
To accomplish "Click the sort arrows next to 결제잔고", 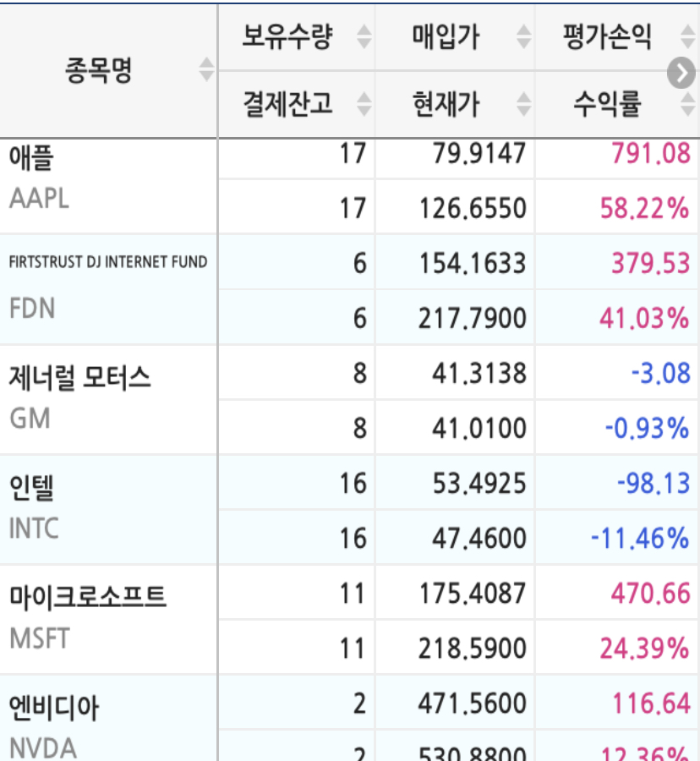I will click(x=364, y=104).
